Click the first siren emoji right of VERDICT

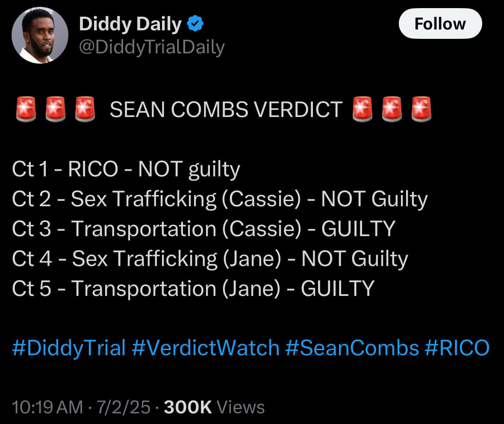pyautogui.click(x=362, y=109)
